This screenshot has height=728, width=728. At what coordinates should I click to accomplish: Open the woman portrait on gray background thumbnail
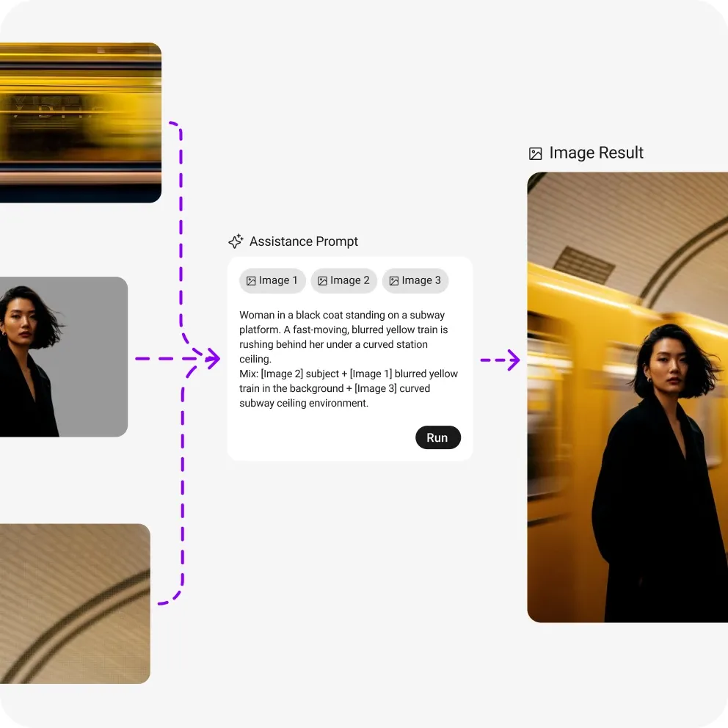[x=64, y=357]
